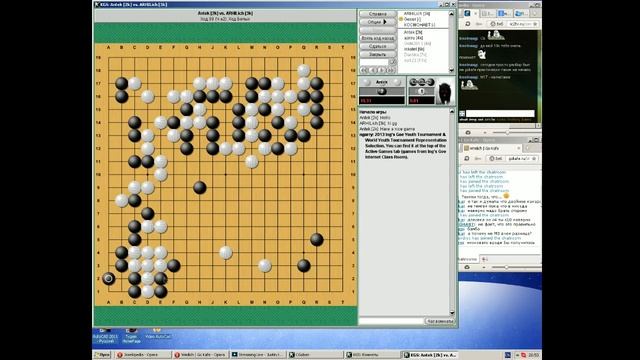The height and width of the screenshot is (360, 640).
Task: Select third tab in upper Opera window
Action: 504,13
